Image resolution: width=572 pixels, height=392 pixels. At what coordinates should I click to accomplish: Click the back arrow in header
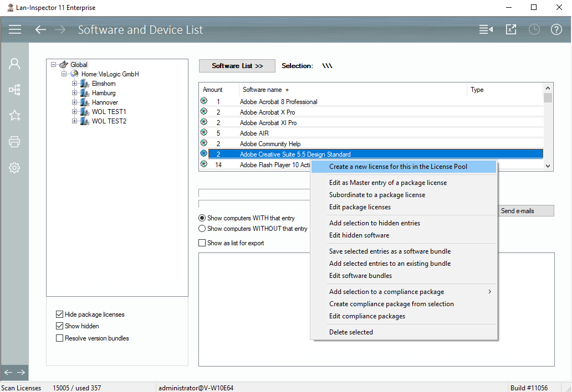click(x=40, y=29)
